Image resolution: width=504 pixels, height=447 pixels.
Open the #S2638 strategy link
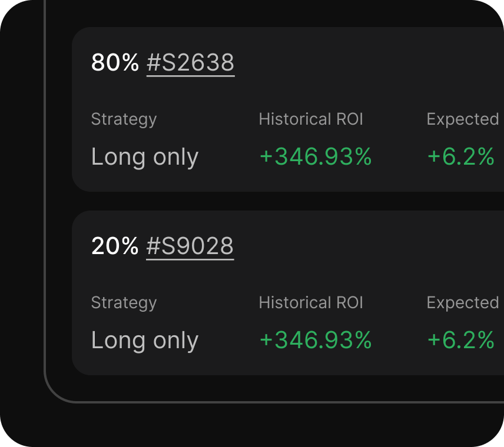click(190, 62)
